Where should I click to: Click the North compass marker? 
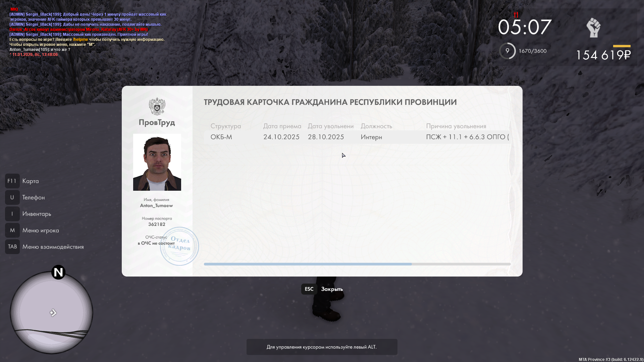(x=58, y=272)
